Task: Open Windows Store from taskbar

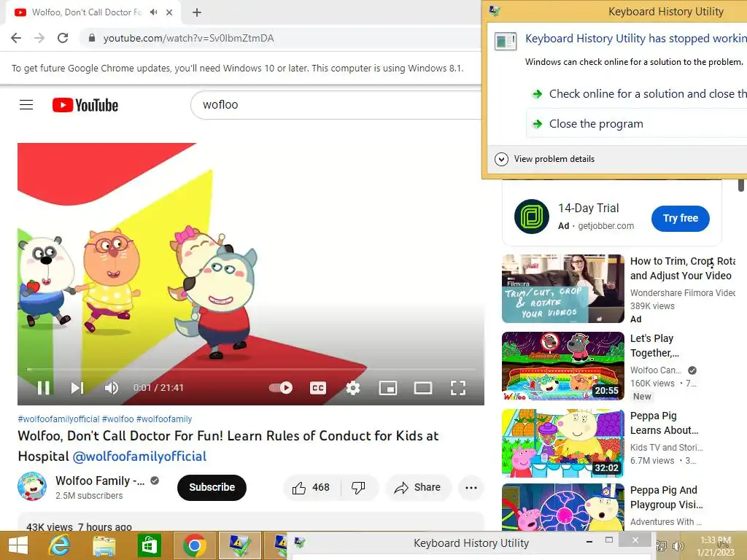Action: pyautogui.click(x=149, y=545)
